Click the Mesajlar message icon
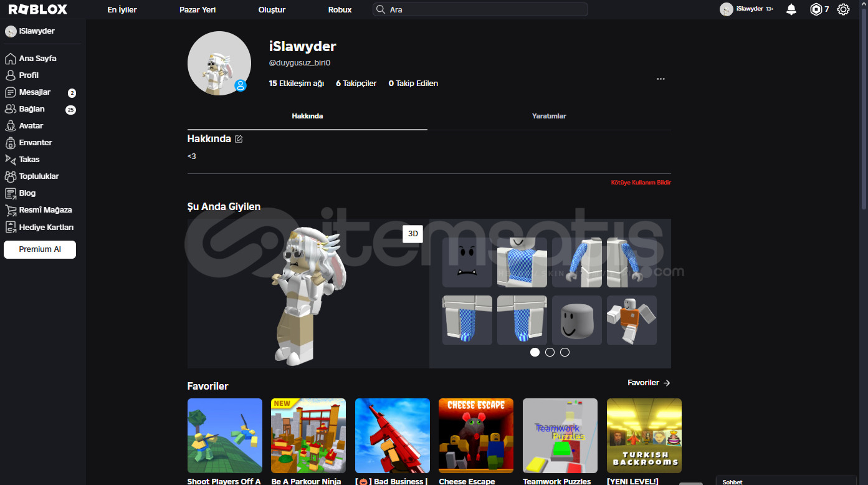868x485 pixels. tap(10, 92)
